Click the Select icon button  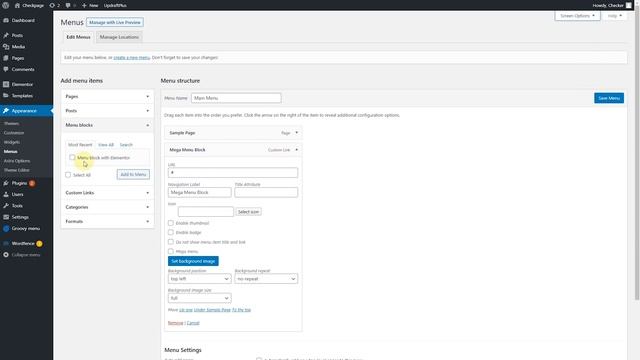(248, 212)
